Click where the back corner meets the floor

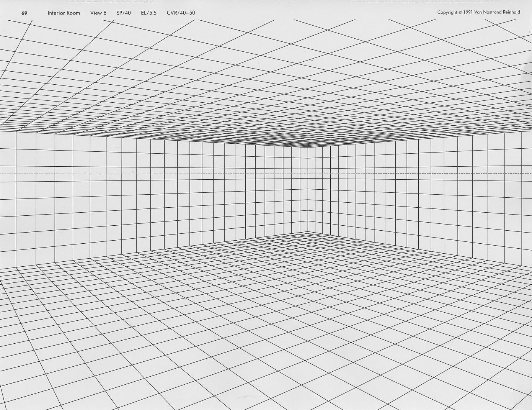308,232
